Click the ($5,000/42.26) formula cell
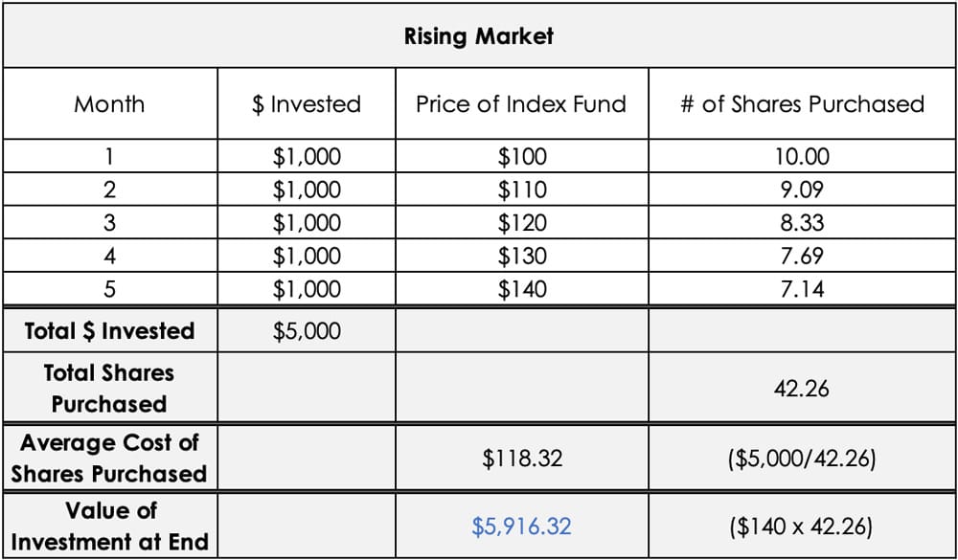 pos(803,459)
